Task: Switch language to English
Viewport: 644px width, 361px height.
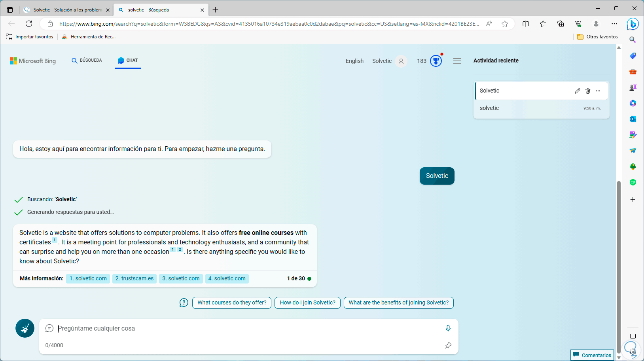Action: [x=354, y=61]
